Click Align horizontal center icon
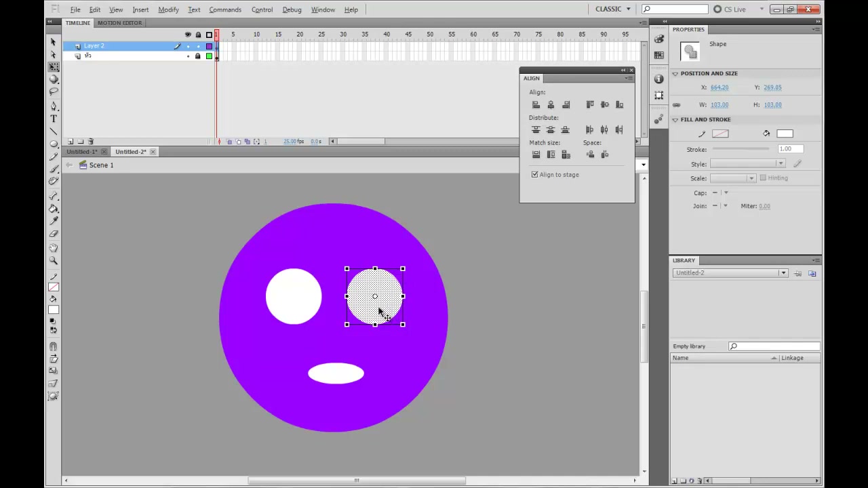Screen dimensions: 868x488 (551, 104)
